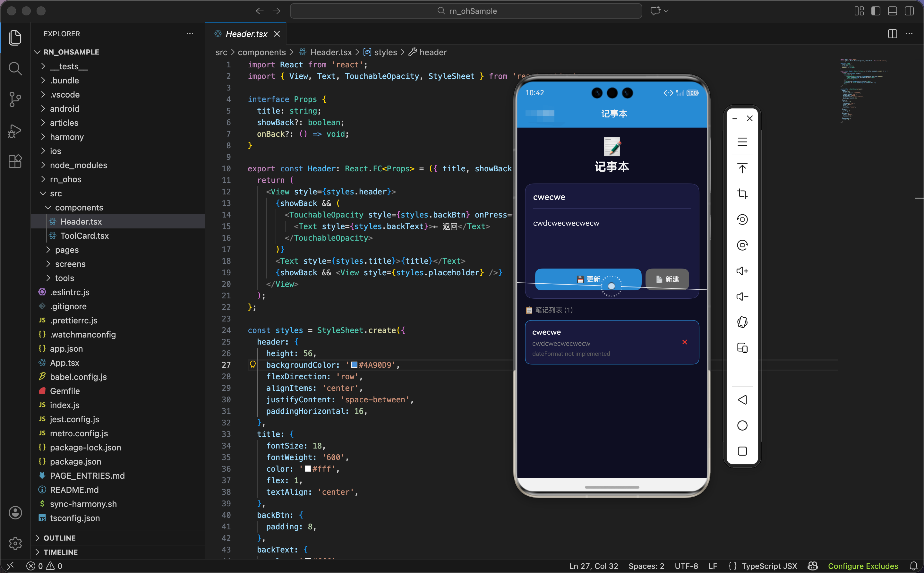The height and width of the screenshot is (573, 924).
Task: Open the Source Control view
Action: pyautogui.click(x=15, y=100)
